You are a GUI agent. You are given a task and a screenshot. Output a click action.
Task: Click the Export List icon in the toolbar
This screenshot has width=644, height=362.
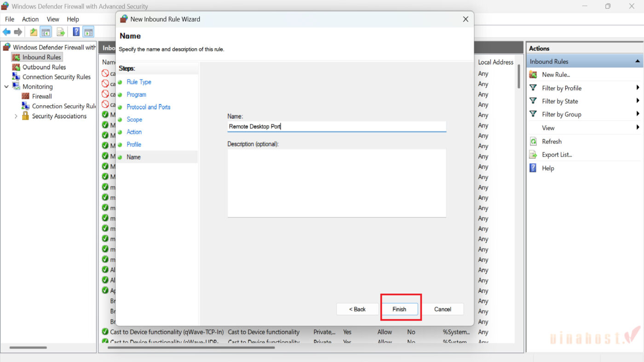(60, 32)
